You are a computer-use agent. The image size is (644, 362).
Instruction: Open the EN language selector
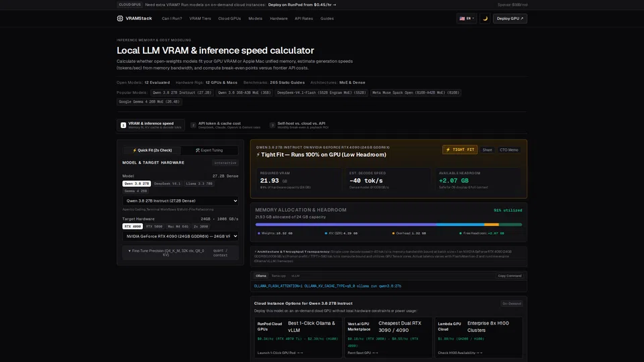pyautogui.click(x=467, y=19)
